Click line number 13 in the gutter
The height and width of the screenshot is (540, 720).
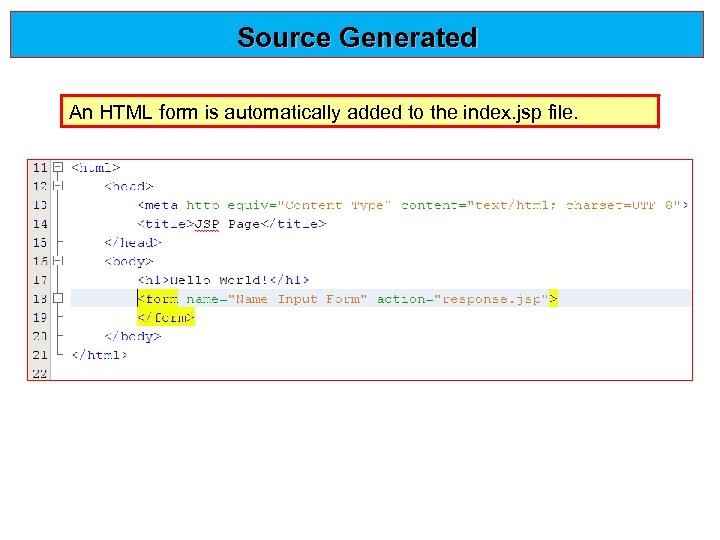pos(40,205)
